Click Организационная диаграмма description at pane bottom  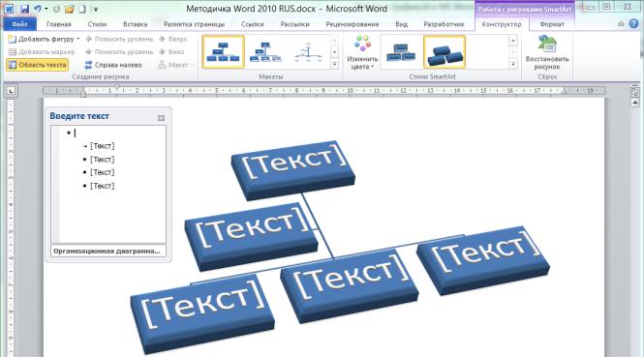point(108,251)
